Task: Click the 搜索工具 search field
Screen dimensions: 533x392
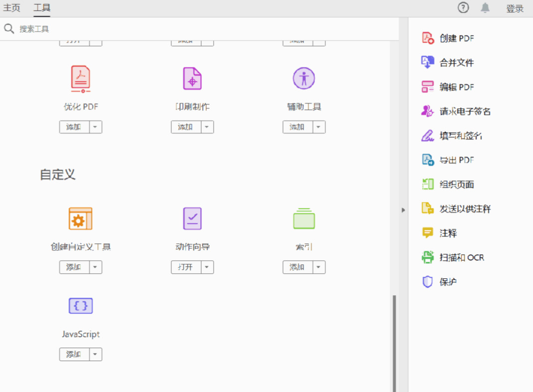Action: point(201,29)
